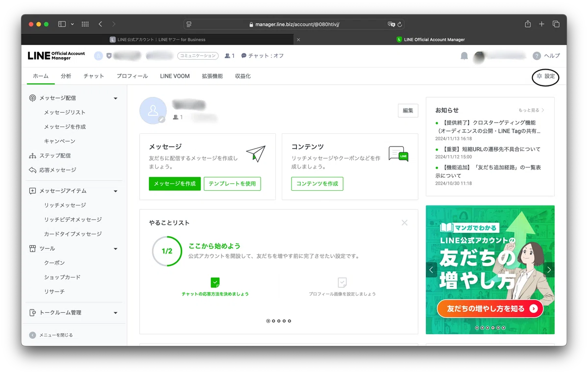588x374 pixels.
Task: Collapse the メッセージ配信 section arrow
Action: [116, 99]
